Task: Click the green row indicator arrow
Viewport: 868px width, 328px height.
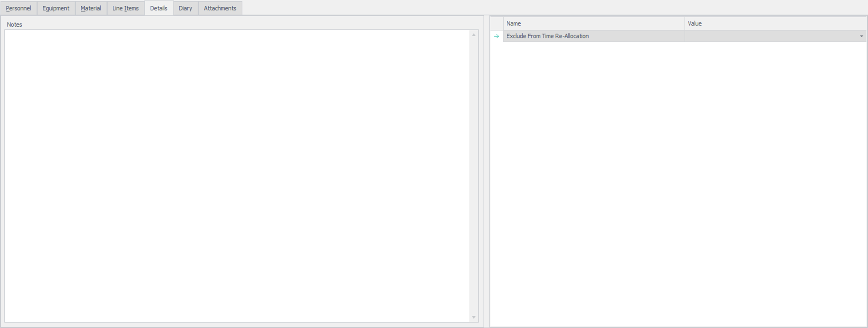Action: click(496, 36)
